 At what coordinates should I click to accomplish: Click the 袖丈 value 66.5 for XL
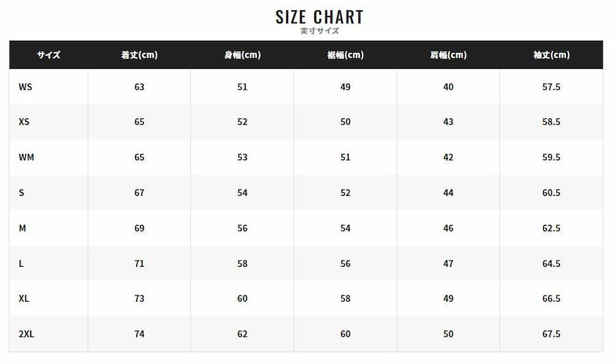pos(551,298)
